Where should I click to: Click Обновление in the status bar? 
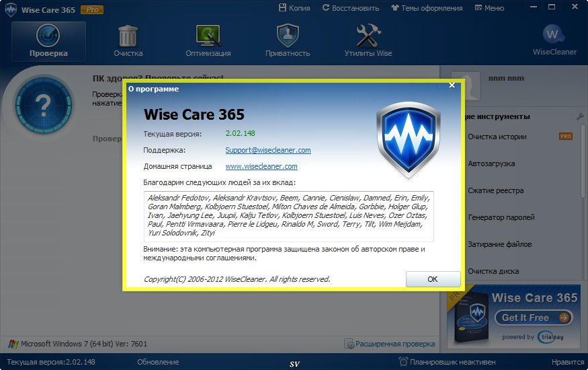pyautogui.click(x=158, y=362)
